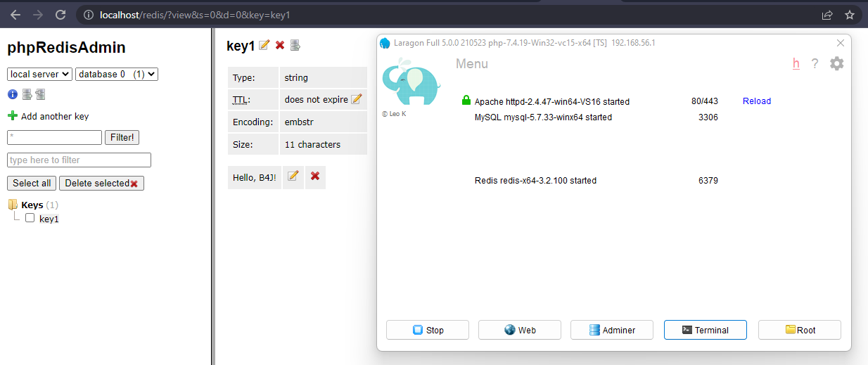This screenshot has height=365, width=868.
Task: Click the Web button in Laragon
Action: point(520,330)
